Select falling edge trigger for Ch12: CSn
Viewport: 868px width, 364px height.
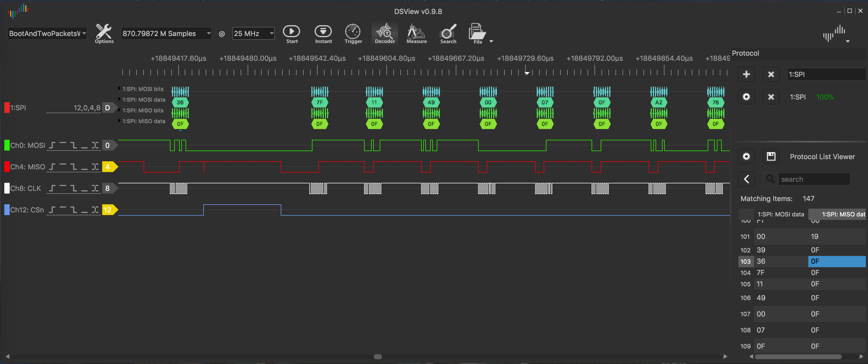click(73, 210)
